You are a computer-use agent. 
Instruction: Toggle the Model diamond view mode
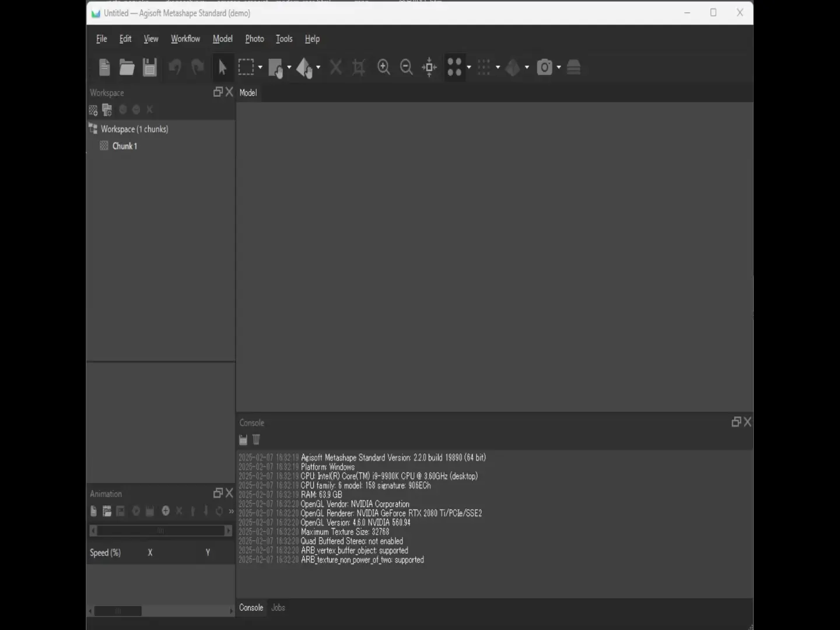[513, 68]
